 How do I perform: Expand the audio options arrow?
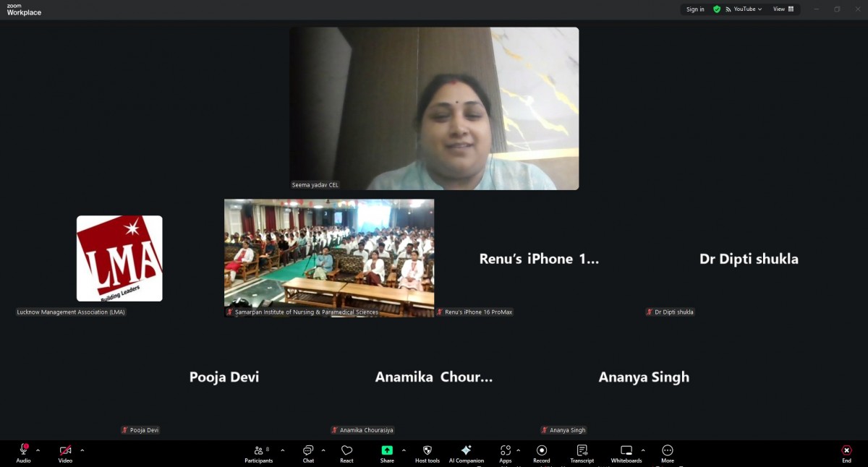pos(38,450)
